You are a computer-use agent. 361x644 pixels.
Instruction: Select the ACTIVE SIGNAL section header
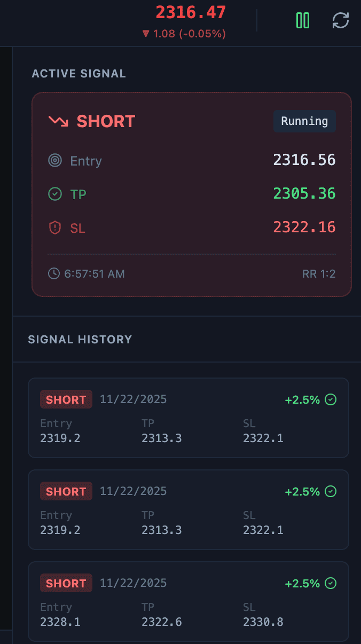[x=79, y=73]
